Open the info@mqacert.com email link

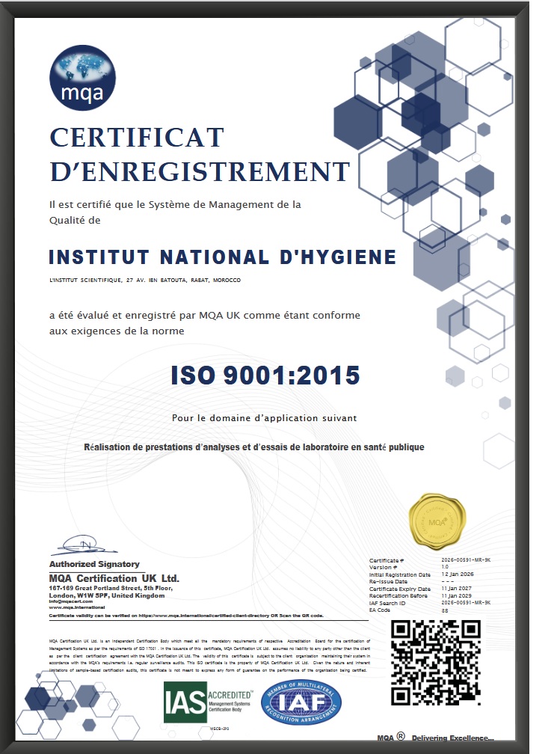pyautogui.click(x=70, y=601)
